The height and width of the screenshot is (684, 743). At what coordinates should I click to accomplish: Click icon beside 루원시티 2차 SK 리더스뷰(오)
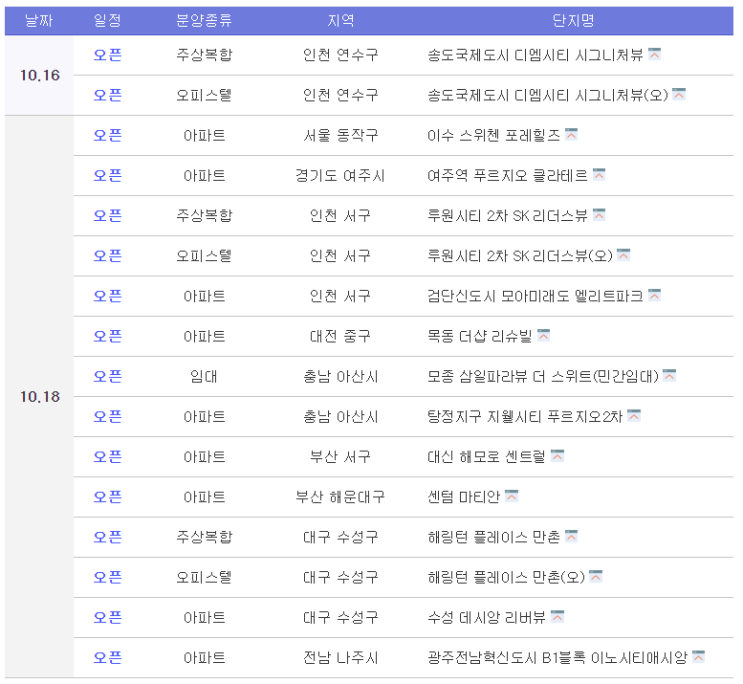[624, 255]
